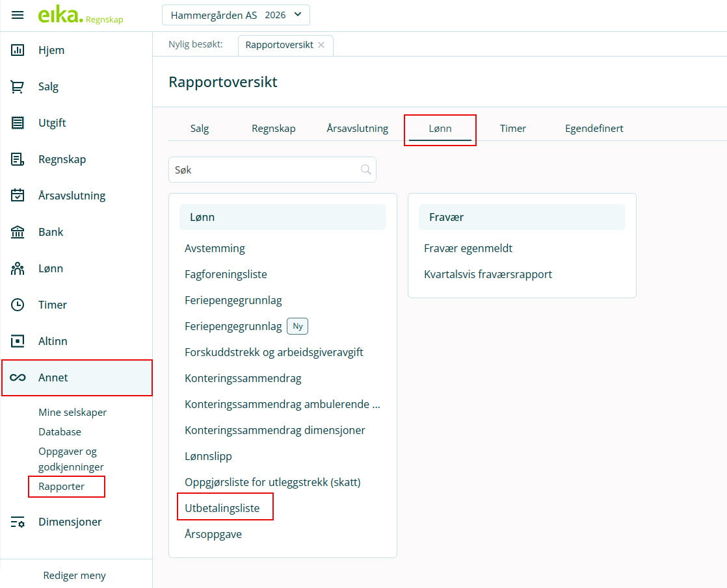
Task: Click the Årsavslutning calendar icon
Action: [18, 196]
